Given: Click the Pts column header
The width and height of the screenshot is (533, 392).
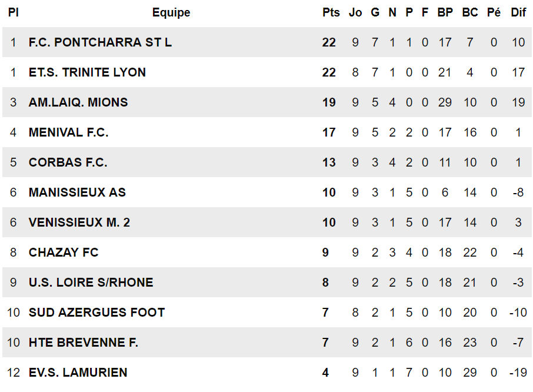Looking at the screenshot, I should click(x=331, y=12).
